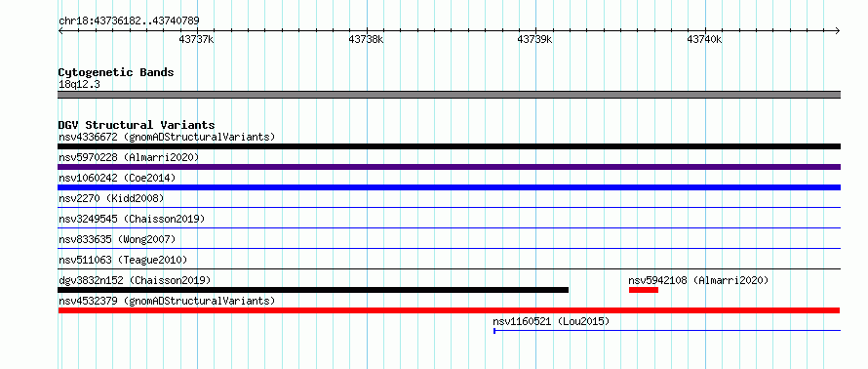Open variant label nsv5942108 (Almarri2020)
Image resolution: width=868 pixels, height=369 pixels.
699,280
